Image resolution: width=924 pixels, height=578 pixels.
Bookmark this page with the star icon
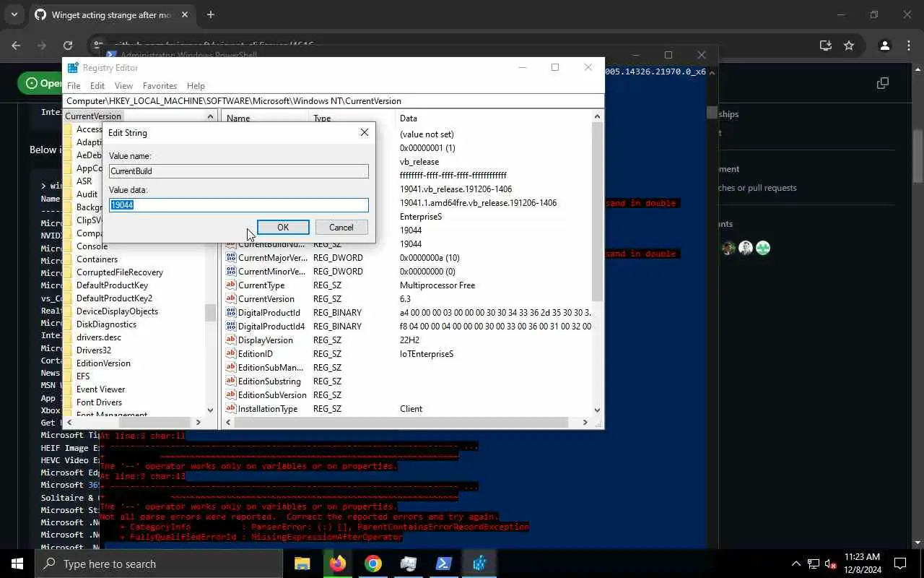(x=849, y=46)
